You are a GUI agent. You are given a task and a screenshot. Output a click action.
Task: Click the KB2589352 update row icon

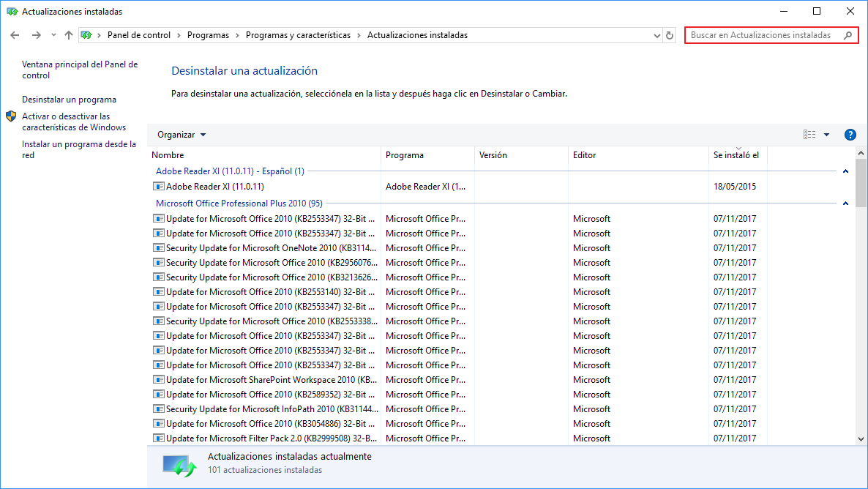coord(158,395)
